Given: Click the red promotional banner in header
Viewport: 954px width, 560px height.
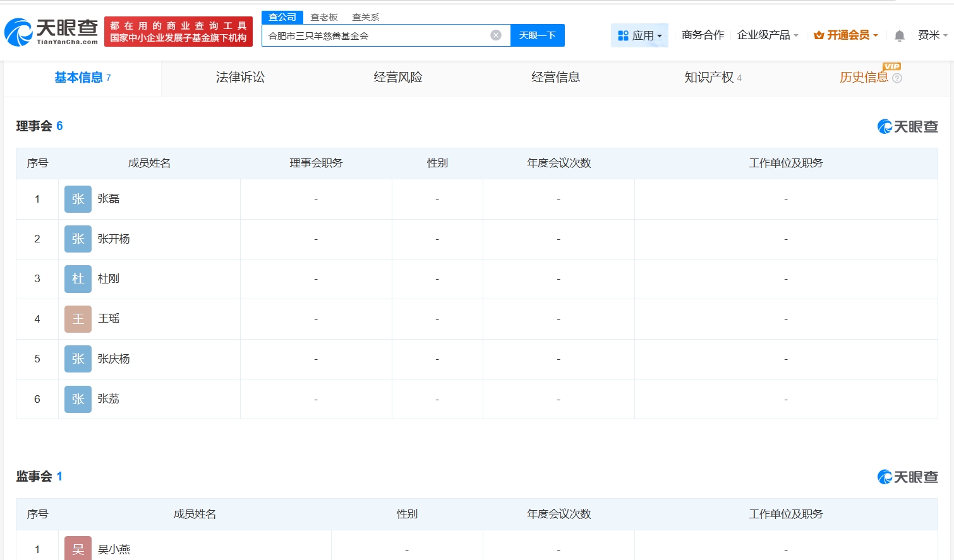Looking at the screenshot, I should coord(178,32).
